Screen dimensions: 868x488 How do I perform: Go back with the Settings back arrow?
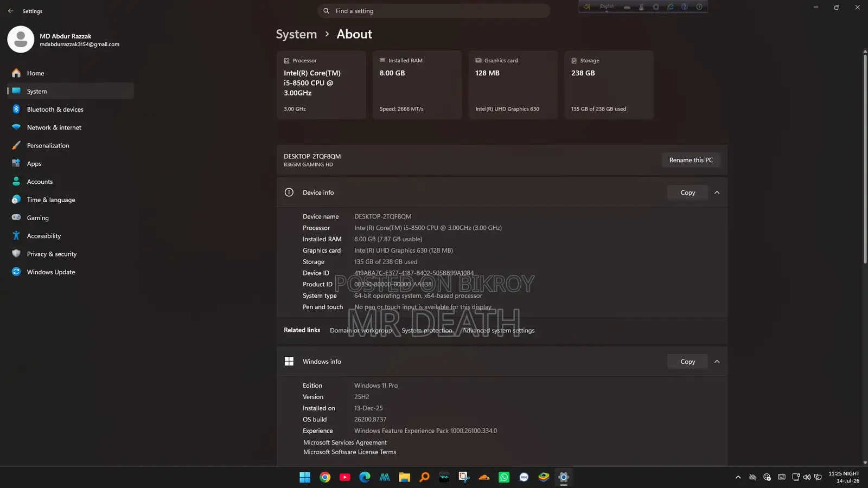[x=10, y=11]
